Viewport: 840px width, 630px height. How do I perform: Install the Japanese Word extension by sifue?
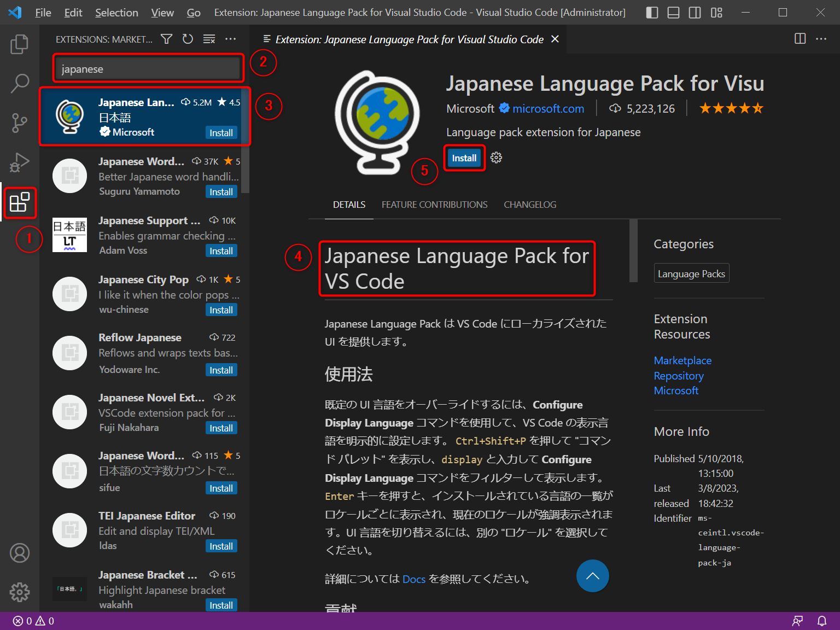pyautogui.click(x=221, y=488)
